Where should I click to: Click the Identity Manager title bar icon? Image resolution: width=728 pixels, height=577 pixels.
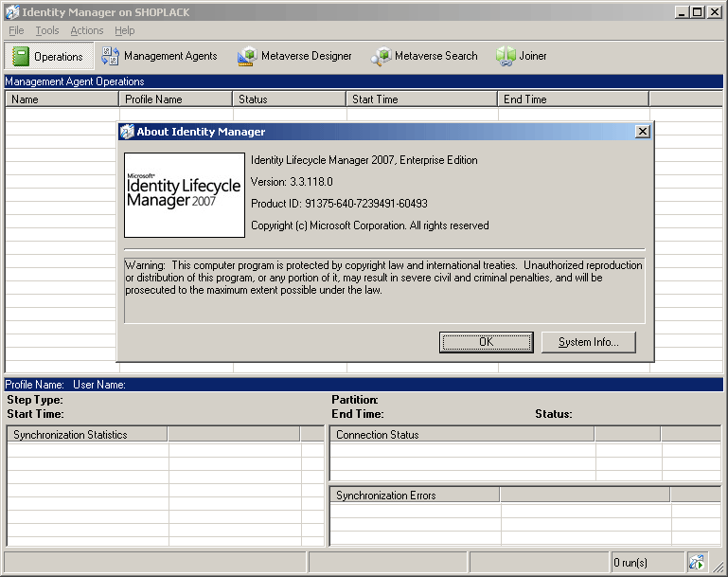[x=12, y=12]
